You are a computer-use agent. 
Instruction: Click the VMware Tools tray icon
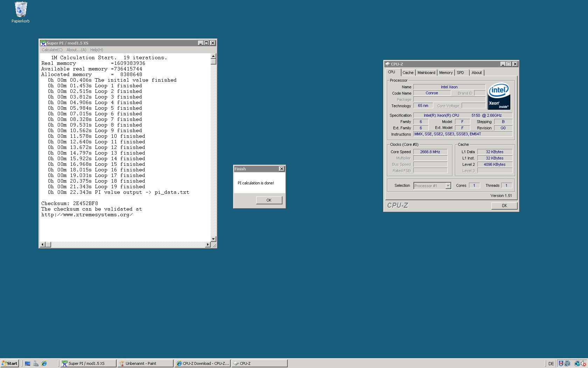click(x=567, y=363)
